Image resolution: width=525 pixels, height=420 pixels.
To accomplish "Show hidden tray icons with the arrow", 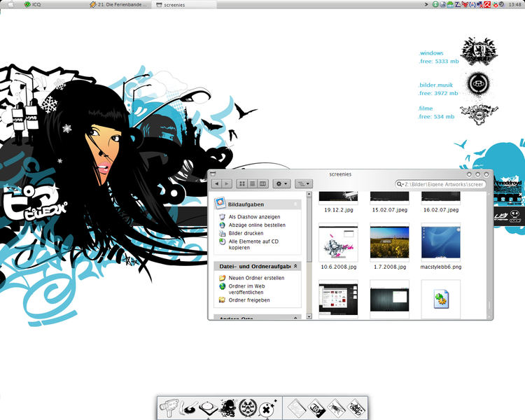I will click(x=426, y=4).
